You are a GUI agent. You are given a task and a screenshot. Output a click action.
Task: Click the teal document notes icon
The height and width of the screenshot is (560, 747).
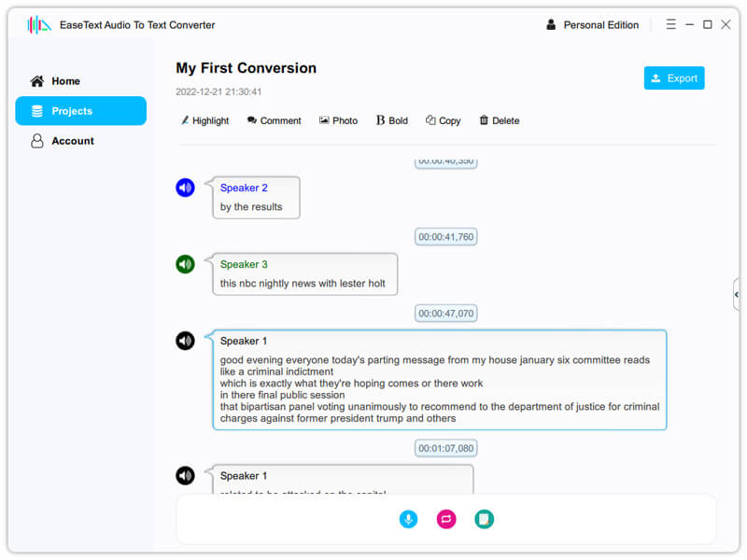pos(484,519)
